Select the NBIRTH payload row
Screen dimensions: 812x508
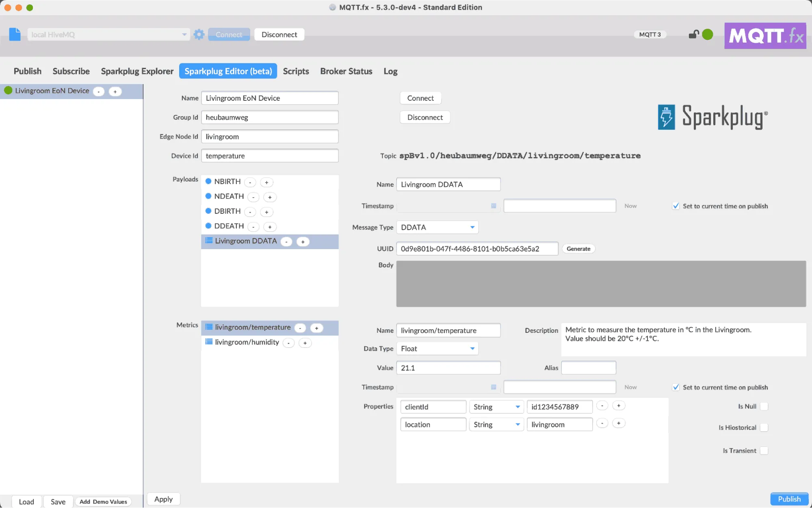270,182
